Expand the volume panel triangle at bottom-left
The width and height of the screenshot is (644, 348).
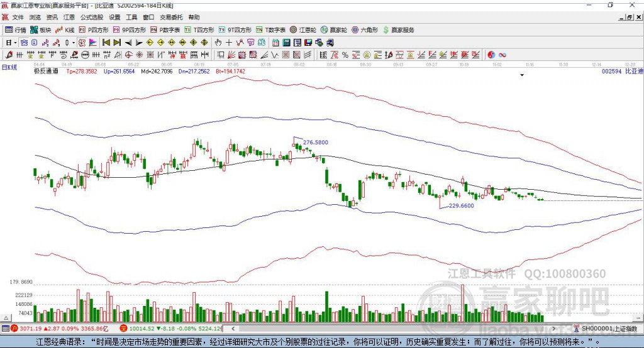click(6, 318)
